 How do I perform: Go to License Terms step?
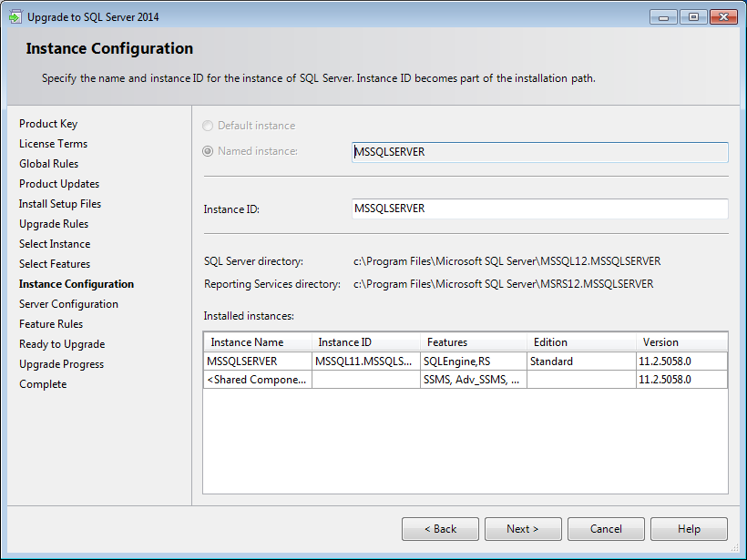point(54,144)
